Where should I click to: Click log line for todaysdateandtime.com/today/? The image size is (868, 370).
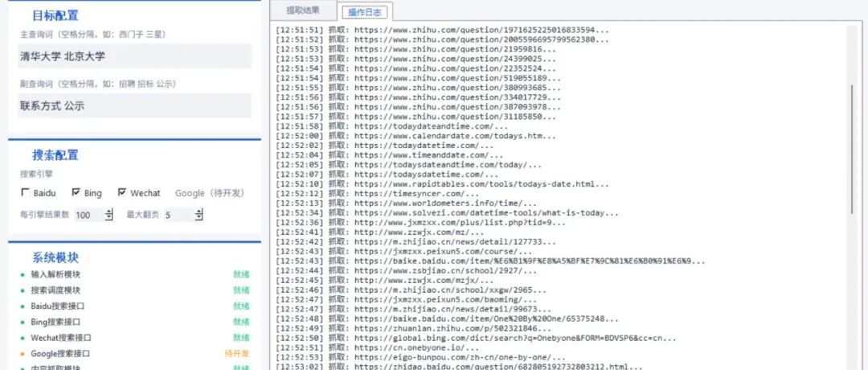[408, 165]
